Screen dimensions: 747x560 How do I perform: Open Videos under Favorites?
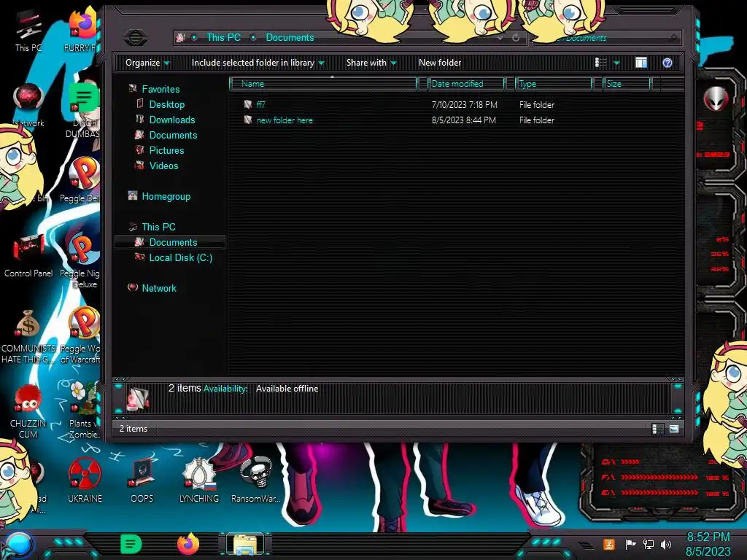pyautogui.click(x=163, y=166)
